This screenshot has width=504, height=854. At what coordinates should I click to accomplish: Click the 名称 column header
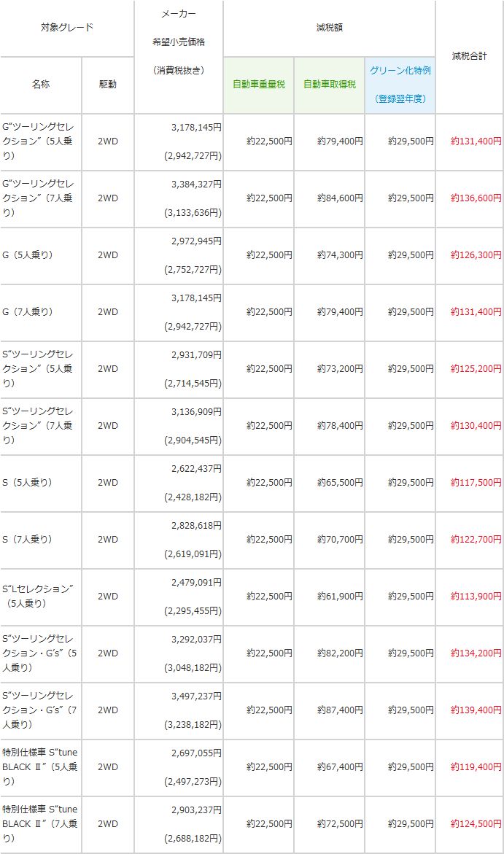coord(41,85)
